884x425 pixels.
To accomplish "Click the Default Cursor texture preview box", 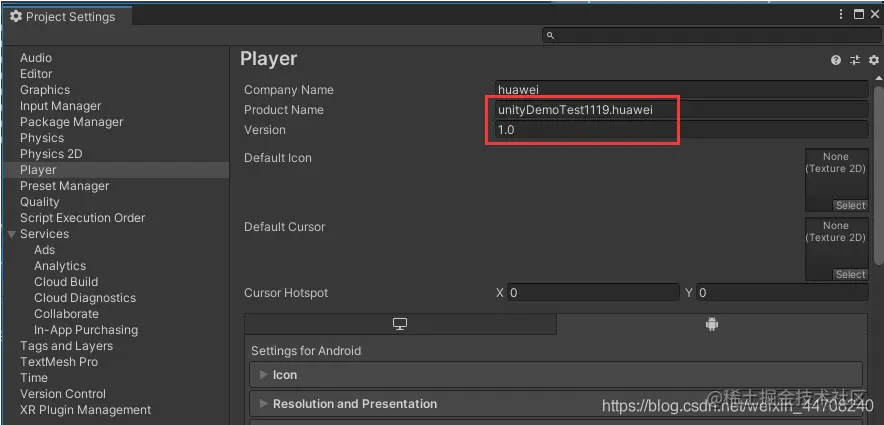I will (x=837, y=249).
